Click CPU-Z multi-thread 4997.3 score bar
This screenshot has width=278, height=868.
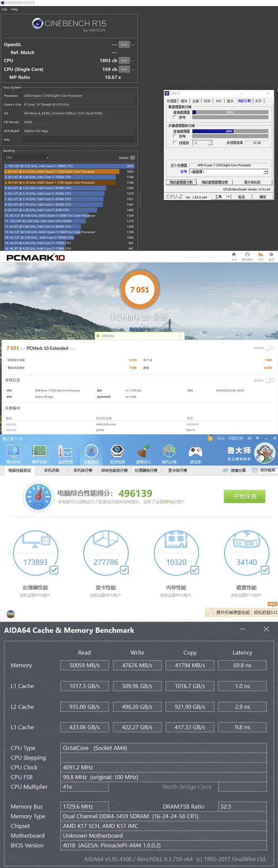(x=230, y=131)
